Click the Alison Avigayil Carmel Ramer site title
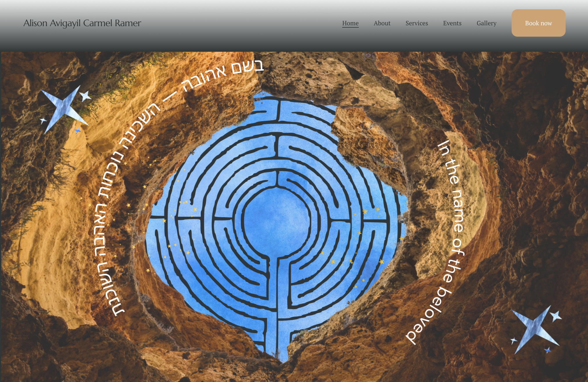The image size is (588, 382). pos(82,23)
